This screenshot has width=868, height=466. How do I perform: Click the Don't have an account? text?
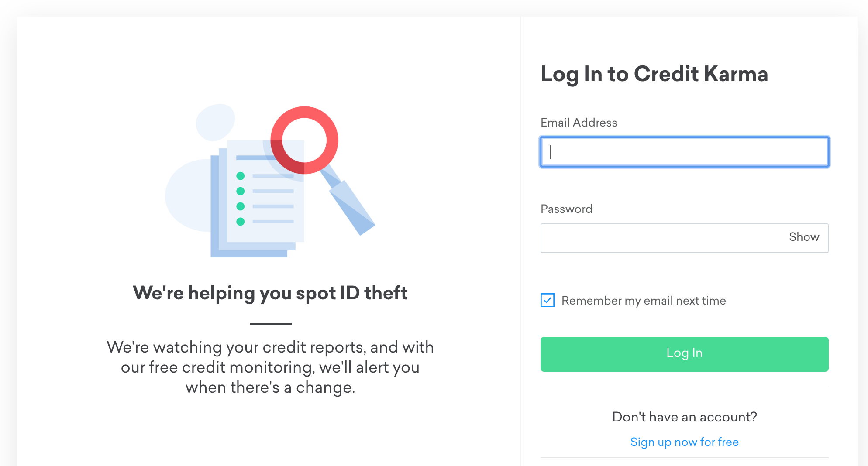(684, 417)
